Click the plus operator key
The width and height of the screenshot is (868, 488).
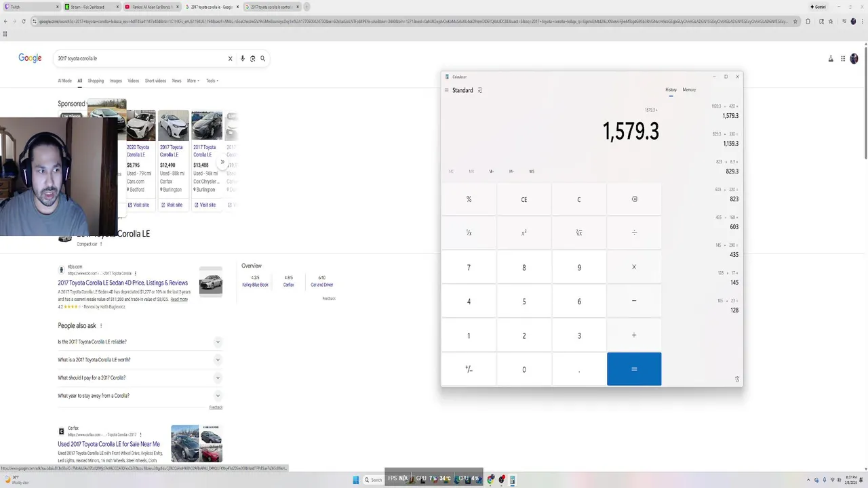tap(634, 335)
